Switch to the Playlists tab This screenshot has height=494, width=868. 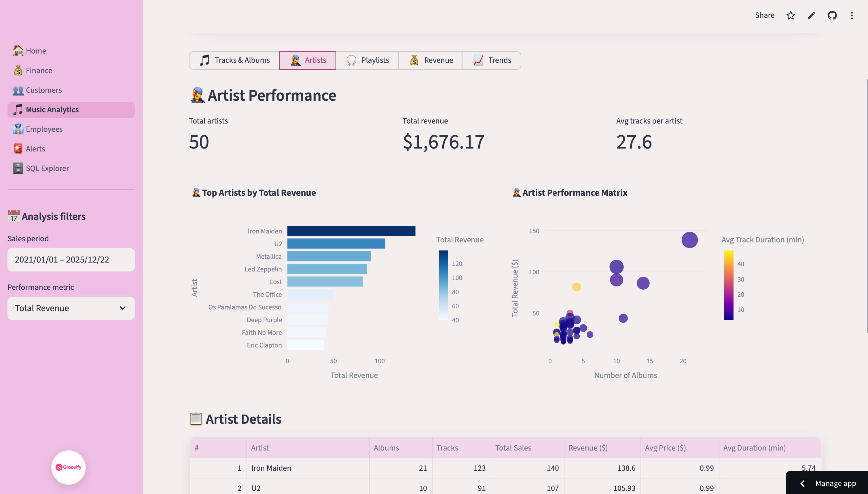367,60
